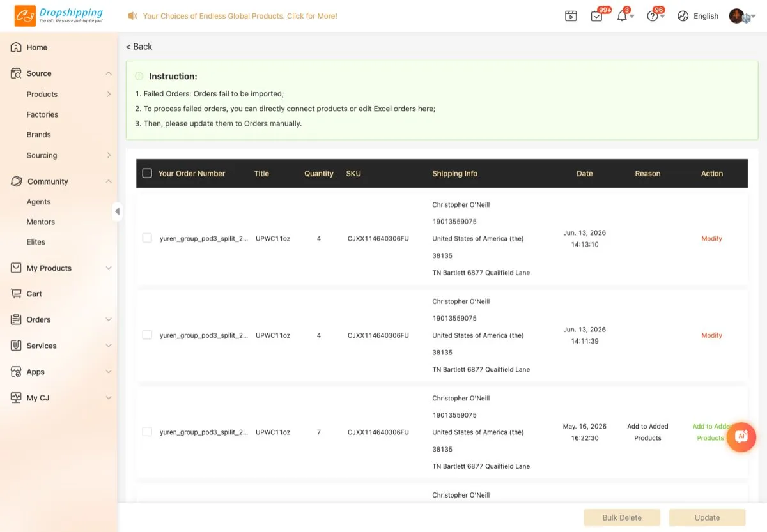Expand the Products submenu arrow
The width and height of the screenshot is (767, 532).
(109, 94)
